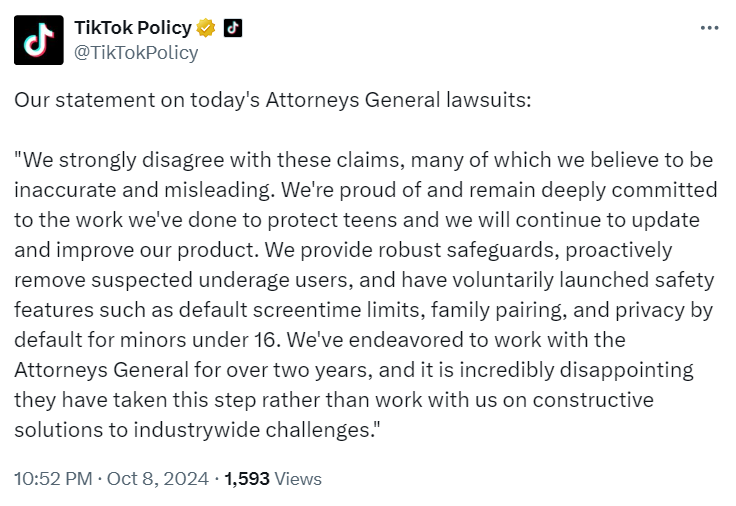Viewport: 736px width, 506px height.
Task: Click the @TikTokPolicy handle
Action: click(136, 53)
